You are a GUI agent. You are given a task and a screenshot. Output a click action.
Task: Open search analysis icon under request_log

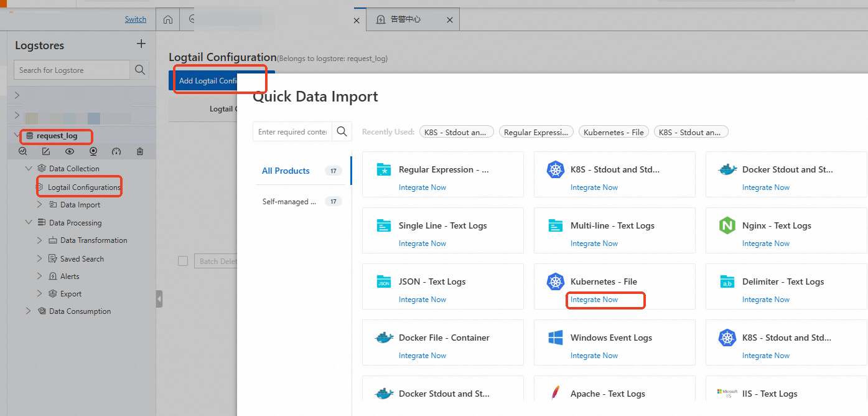point(23,151)
